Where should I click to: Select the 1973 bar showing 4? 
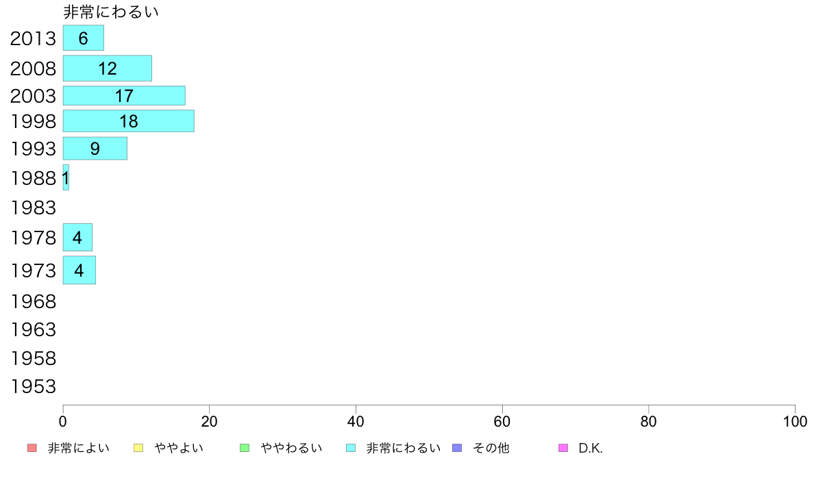click(79, 270)
